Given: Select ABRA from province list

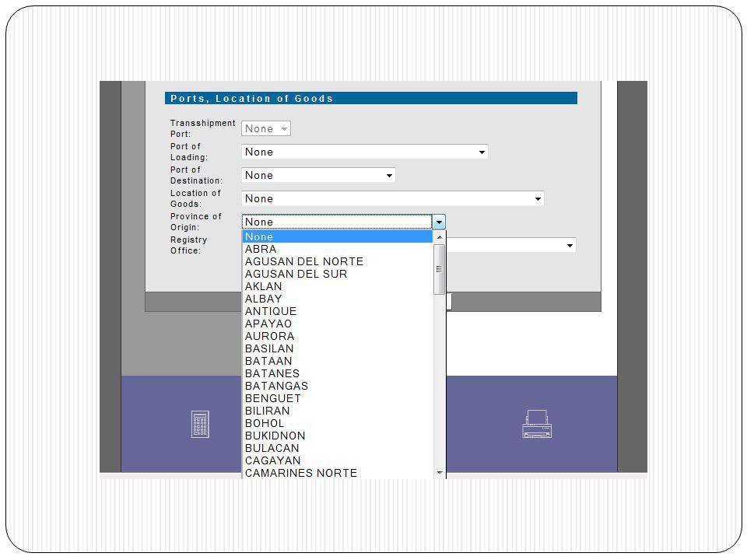Looking at the screenshot, I should (x=337, y=249).
